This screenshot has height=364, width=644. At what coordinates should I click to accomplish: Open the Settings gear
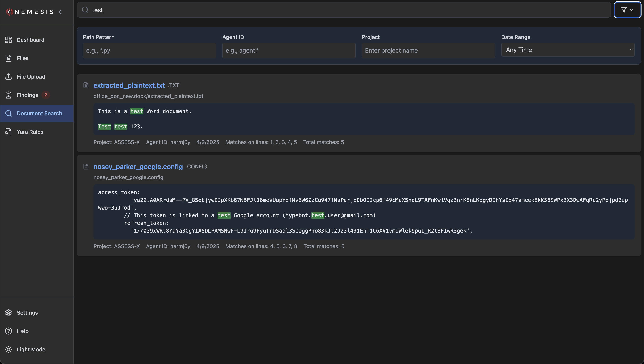coord(9,312)
